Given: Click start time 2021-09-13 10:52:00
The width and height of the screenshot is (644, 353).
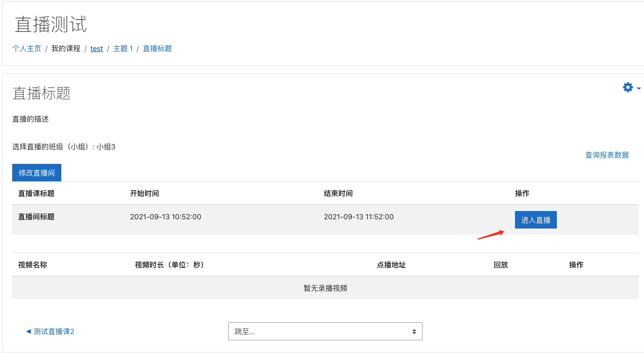Looking at the screenshot, I should pos(166,217).
